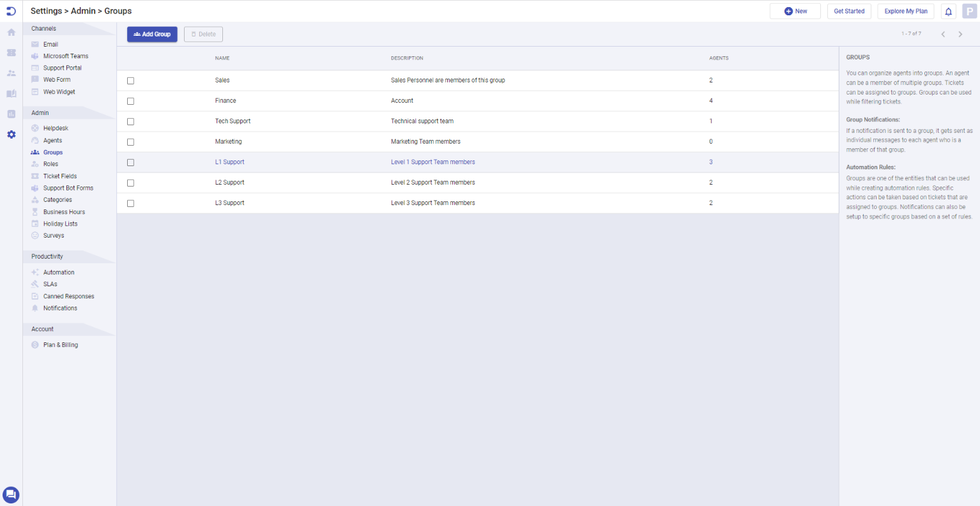Open the tickets icon in left rail
This screenshot has width=980, height=506.
point(11,52)
